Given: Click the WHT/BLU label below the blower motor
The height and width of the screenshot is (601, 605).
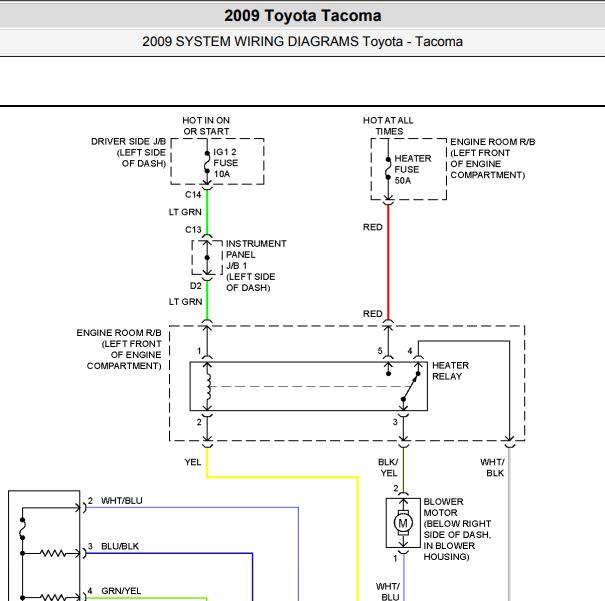Looking at the screenshot, I should click(x=388, y=592).
